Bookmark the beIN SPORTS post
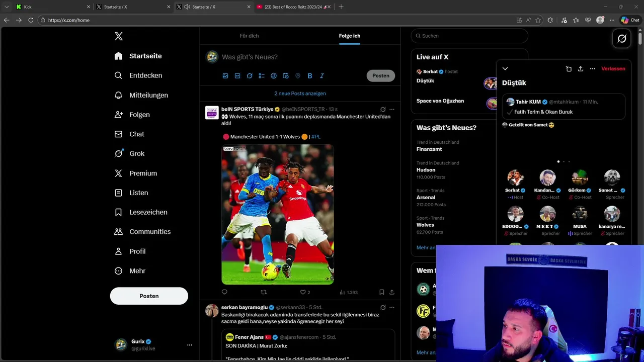Image resolution: width=644 pixels, height=362 pixels. [382, 292]
